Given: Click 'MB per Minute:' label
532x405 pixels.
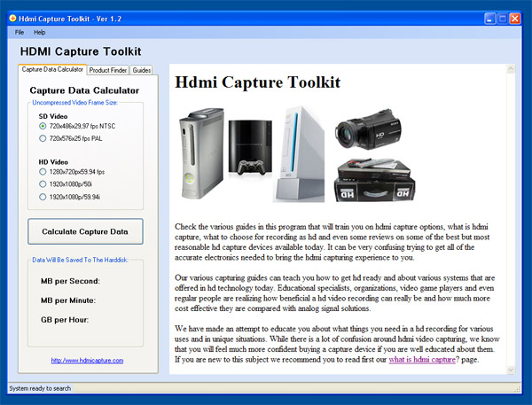Looking at the screenshot, I should pyautogui.click(x=68, y=300).
